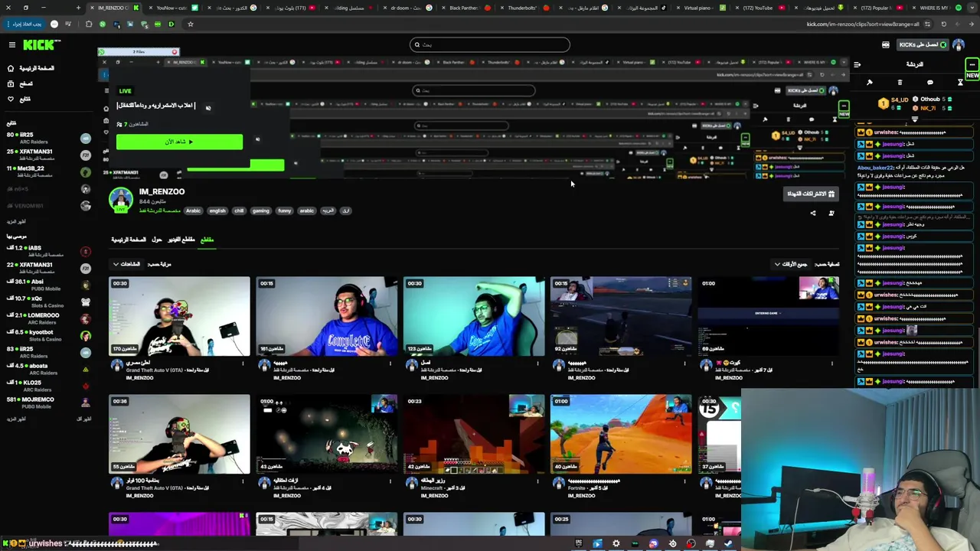Switch to the Virtual piano browser tab

[701, 8]
